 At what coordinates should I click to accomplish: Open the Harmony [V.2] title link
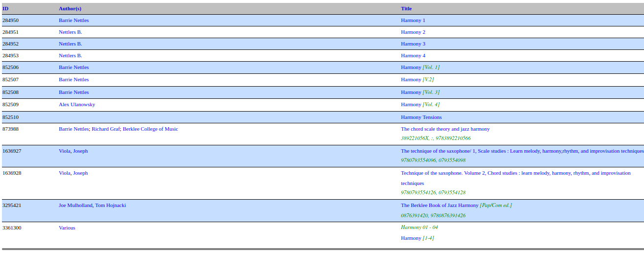(x=417, y=79)
